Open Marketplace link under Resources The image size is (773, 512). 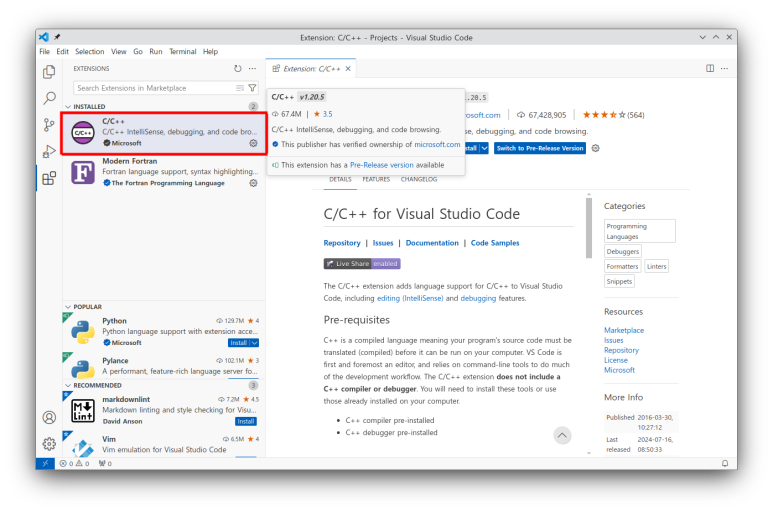[624, 330]
